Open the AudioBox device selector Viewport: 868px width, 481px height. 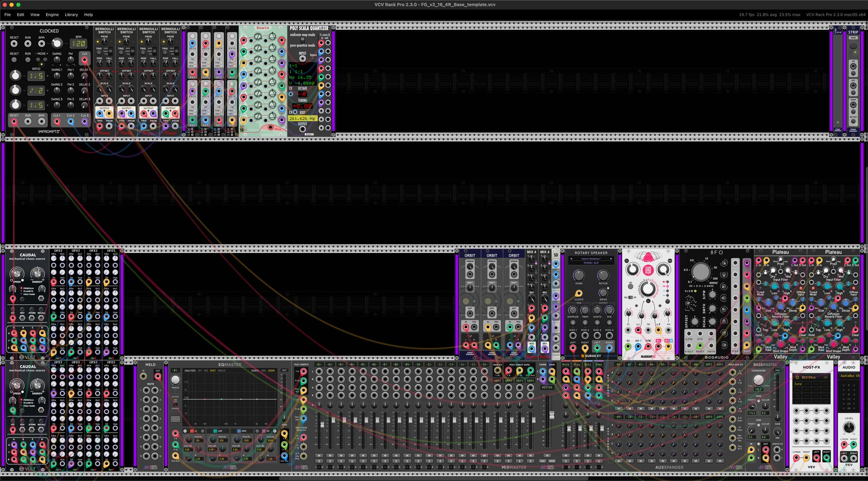pos(849,376)
